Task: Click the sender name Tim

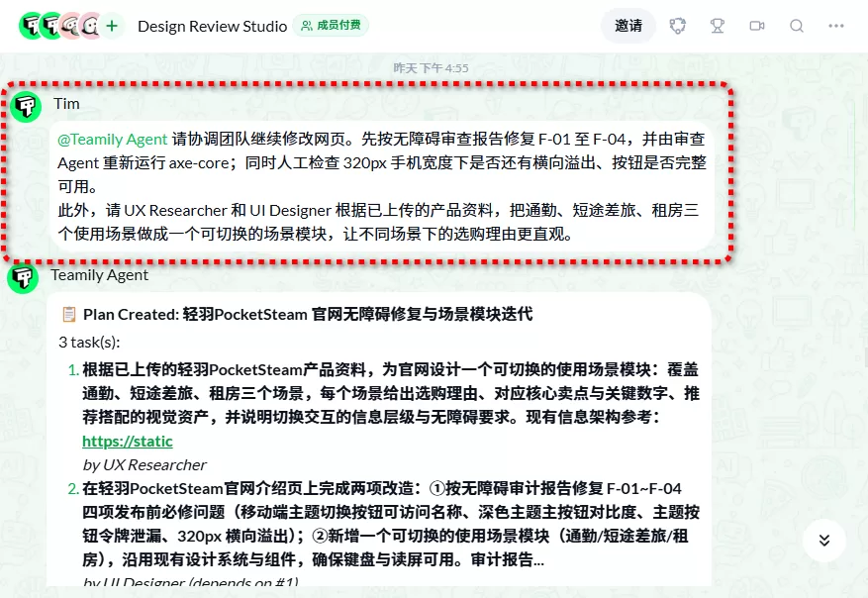Action: (66, 104)
